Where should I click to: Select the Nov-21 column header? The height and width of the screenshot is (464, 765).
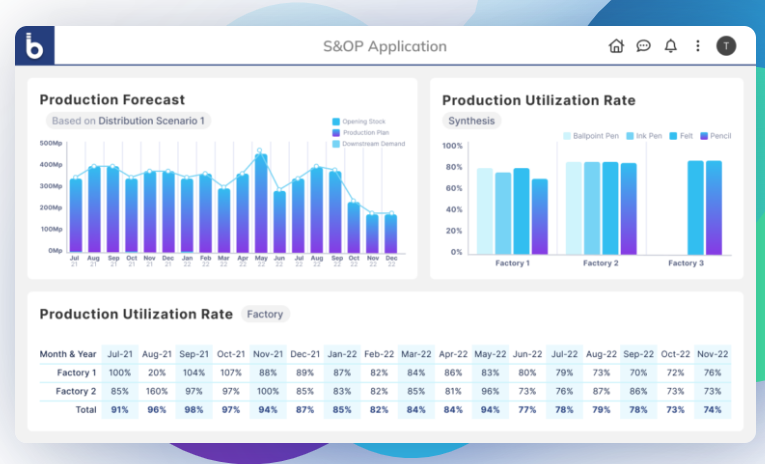coord(268,354)
